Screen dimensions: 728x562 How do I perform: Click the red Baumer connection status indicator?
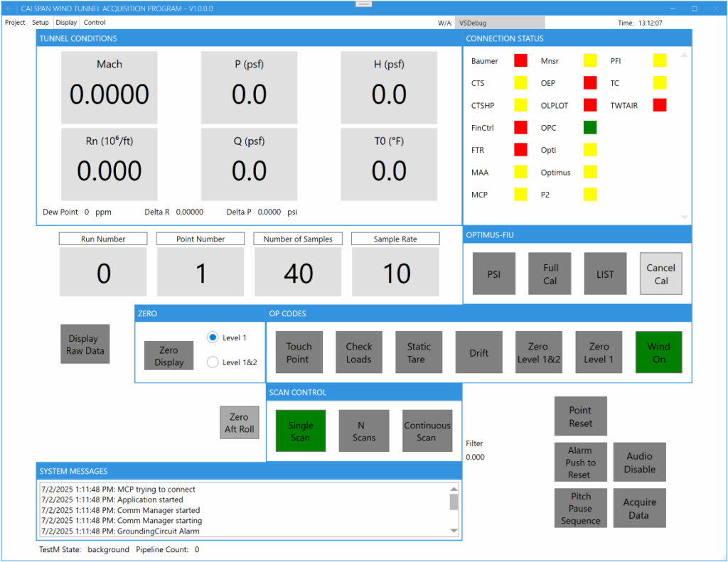(521, 61)
